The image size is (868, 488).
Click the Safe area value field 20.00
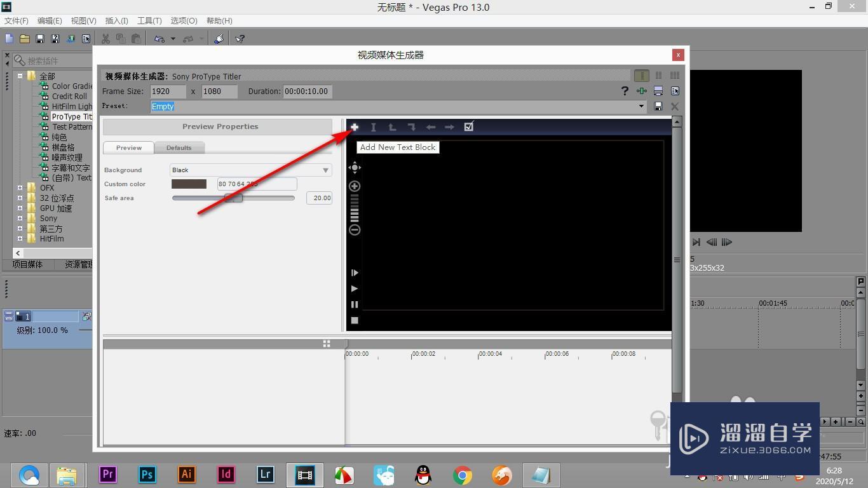pos(319,198)
